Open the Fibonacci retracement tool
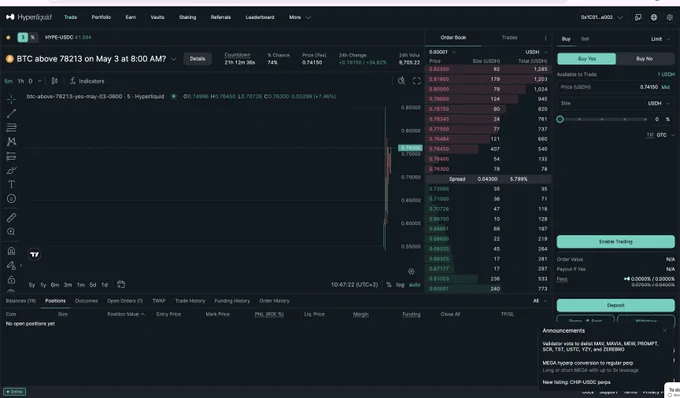Image resolution: width=680 pixels, height=398 pixels. point(12,127)
